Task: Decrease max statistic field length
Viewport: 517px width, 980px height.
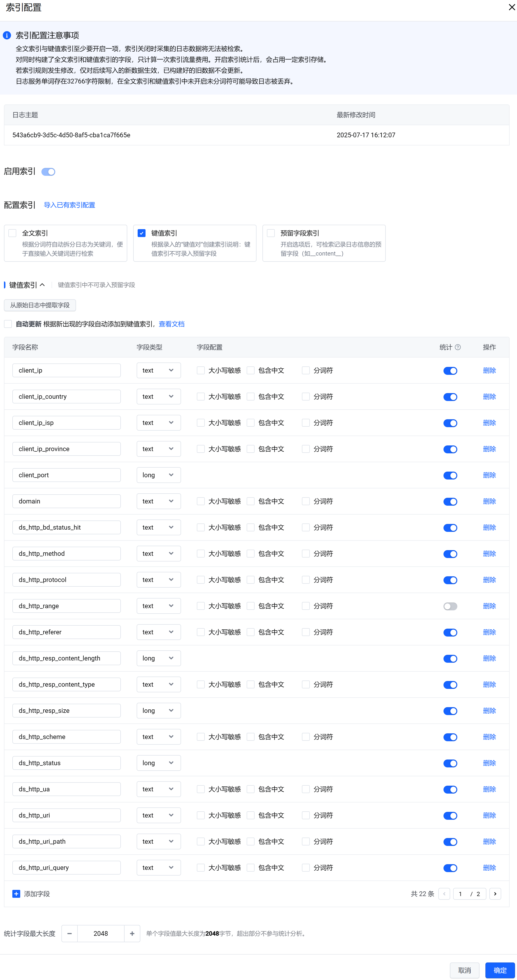Action: 70,934
